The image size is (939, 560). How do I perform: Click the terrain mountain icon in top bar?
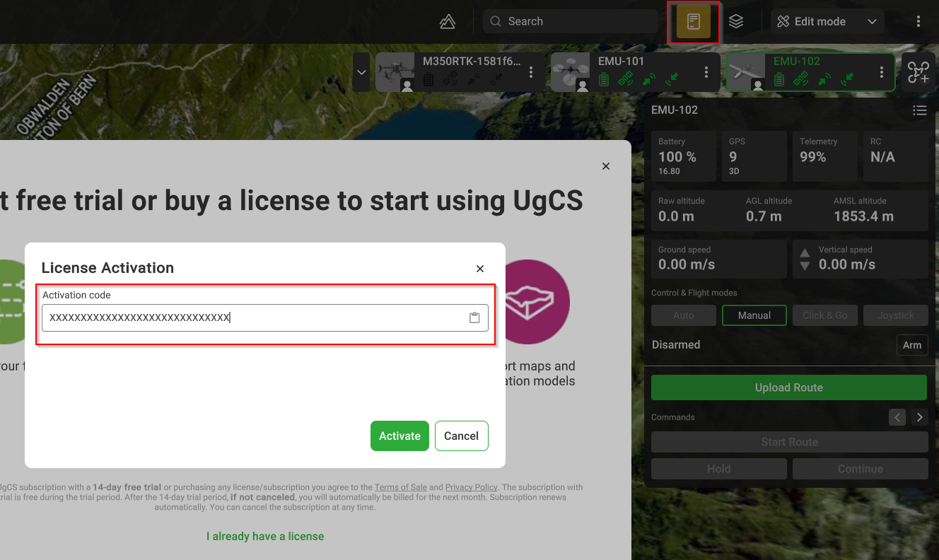pyautogui.click(x=447, y=22)
